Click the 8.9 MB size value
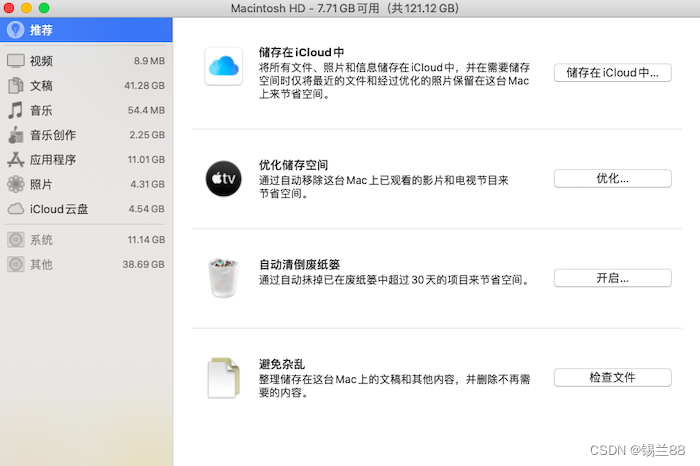The height and width of the screenshot is (466, 700). (149, 61)
